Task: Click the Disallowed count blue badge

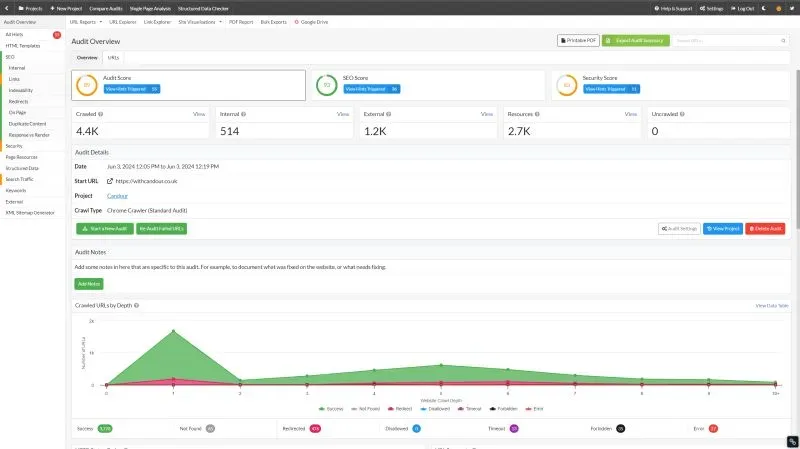Action: pyautogui.click(x=416, y=429)
